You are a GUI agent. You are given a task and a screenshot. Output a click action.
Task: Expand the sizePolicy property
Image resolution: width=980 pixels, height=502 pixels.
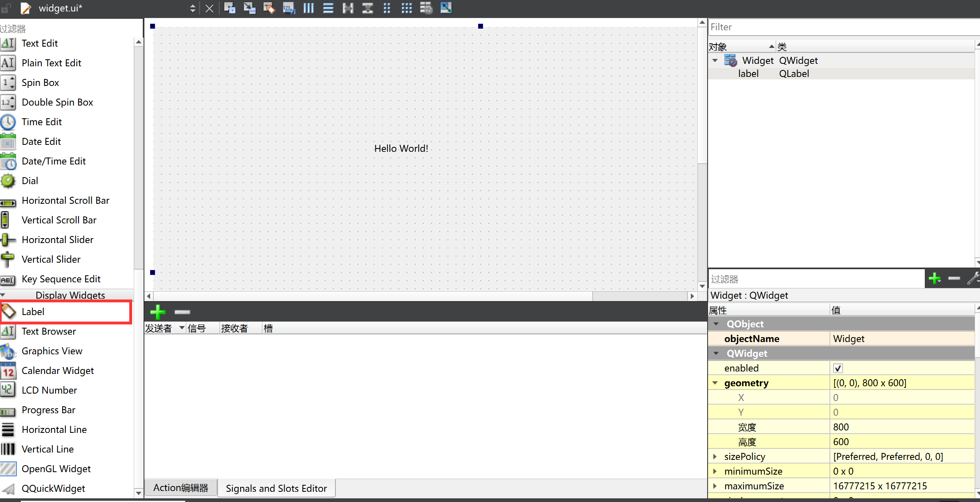click(x=715, y=457)
